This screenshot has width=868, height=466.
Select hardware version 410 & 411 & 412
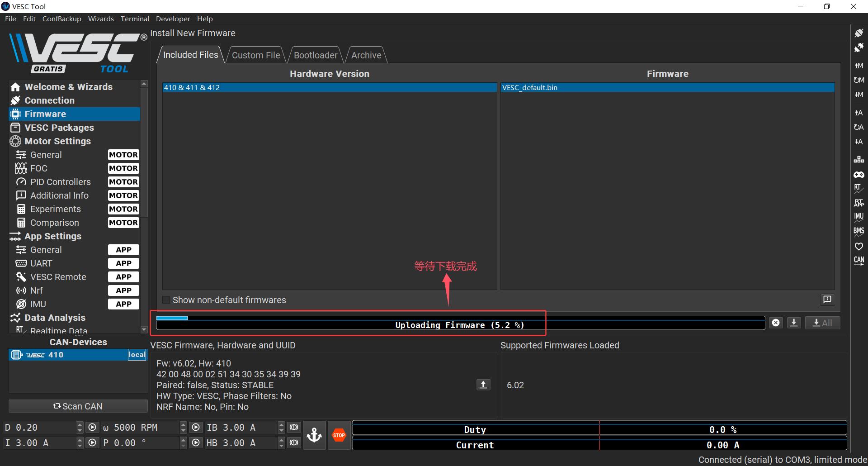point(330,87)
